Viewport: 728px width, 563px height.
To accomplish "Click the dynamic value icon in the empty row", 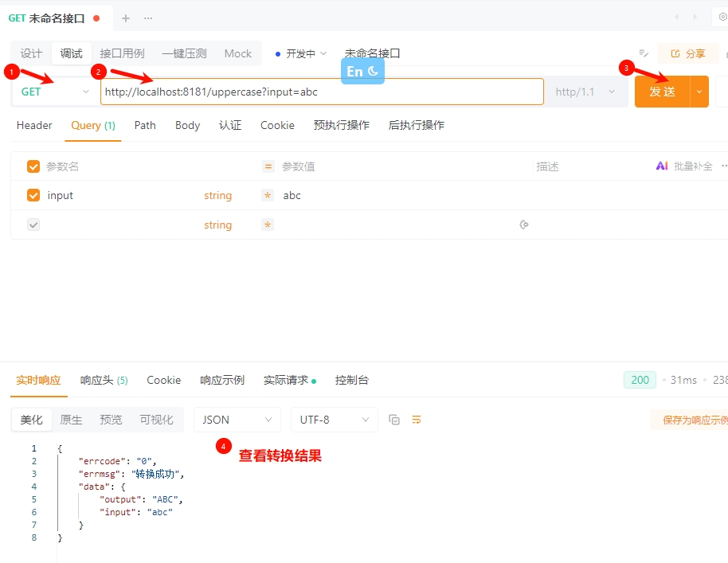I will pos(523,225).
